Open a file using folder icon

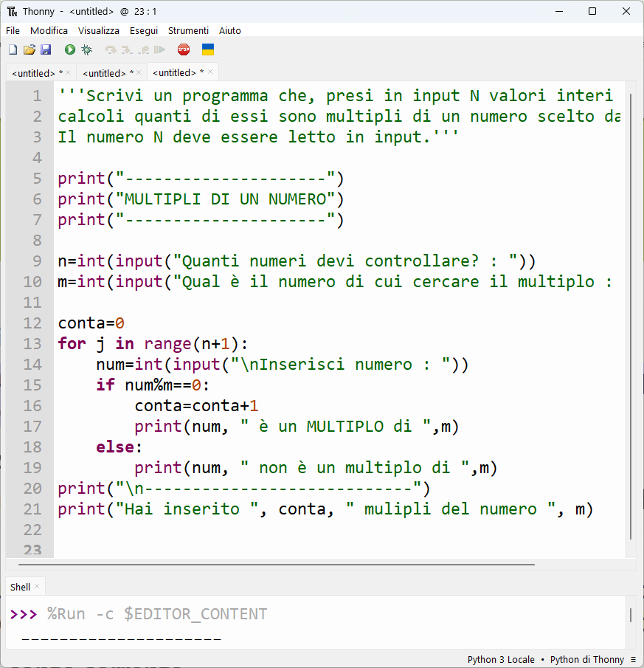coord(30,50)
